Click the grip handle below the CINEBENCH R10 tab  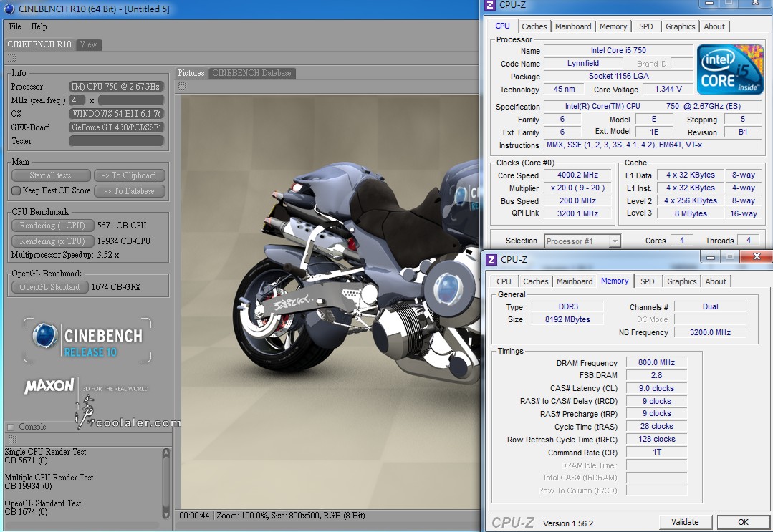tap(11, 57)
